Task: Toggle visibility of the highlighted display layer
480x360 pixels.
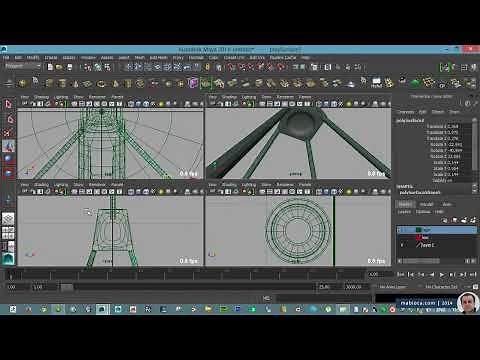Action: 402,230
